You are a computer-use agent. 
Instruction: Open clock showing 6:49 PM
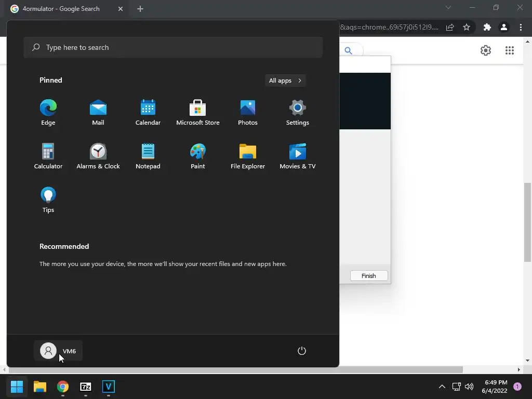[x=495, y=387]
